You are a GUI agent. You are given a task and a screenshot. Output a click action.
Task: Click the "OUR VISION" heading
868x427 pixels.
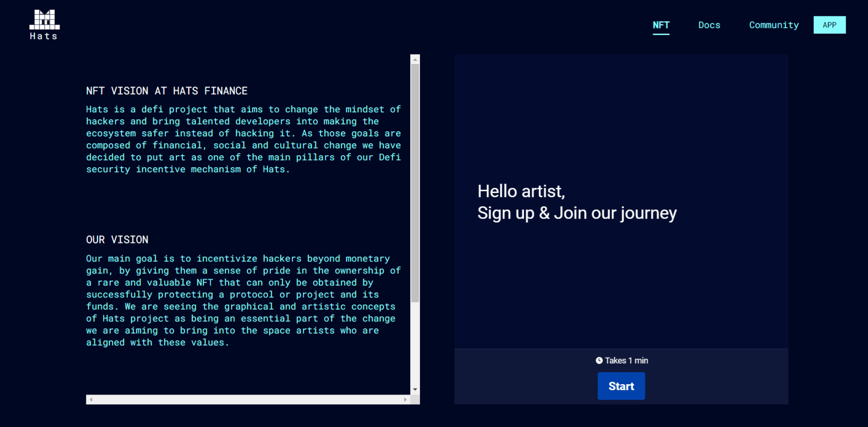(x=117, y=239)
